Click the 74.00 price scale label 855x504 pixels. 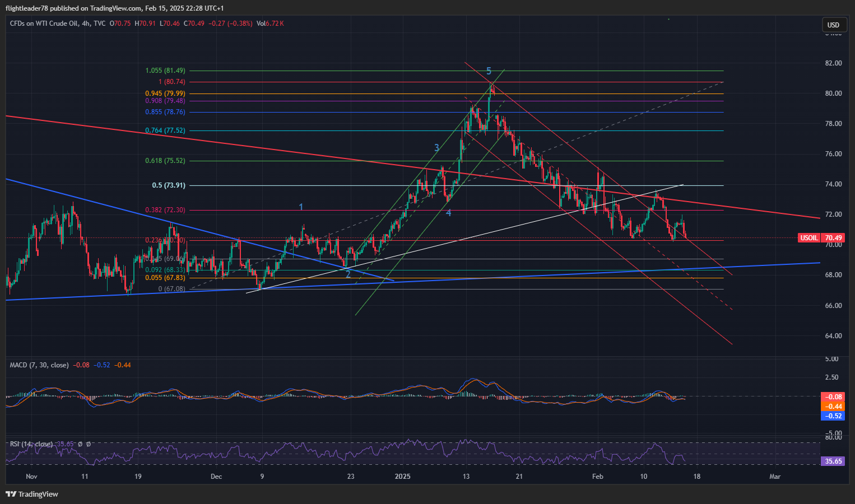click(834, 184)
